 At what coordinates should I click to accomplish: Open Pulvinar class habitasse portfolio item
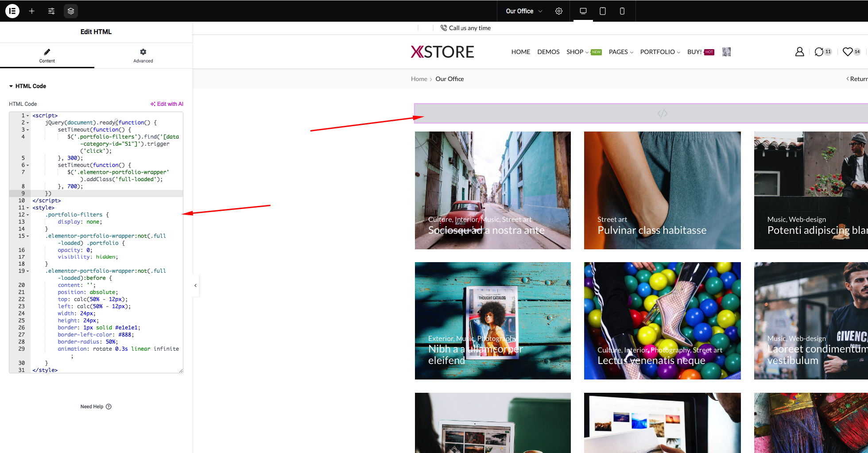[662, 190]
